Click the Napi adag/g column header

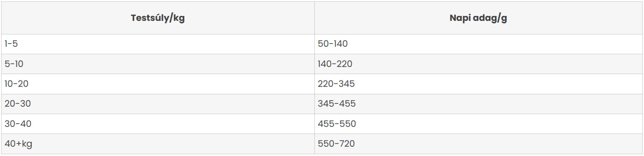point(478,18)
